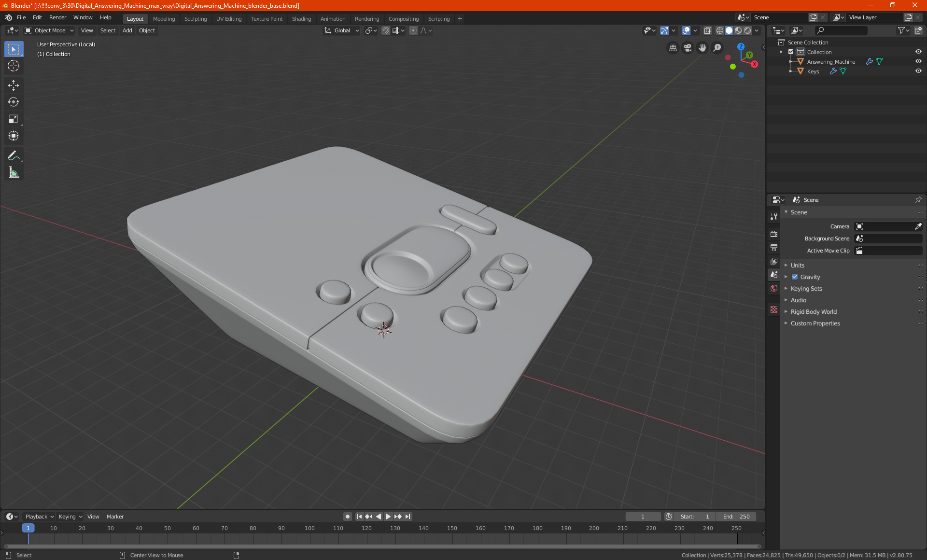
Task: Click the zoom view magnifier icon
Action: click(x=717, y=48)
